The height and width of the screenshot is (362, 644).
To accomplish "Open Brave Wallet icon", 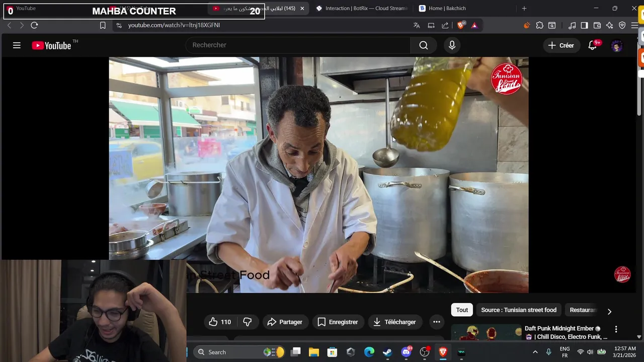I will tap(597, 25).
